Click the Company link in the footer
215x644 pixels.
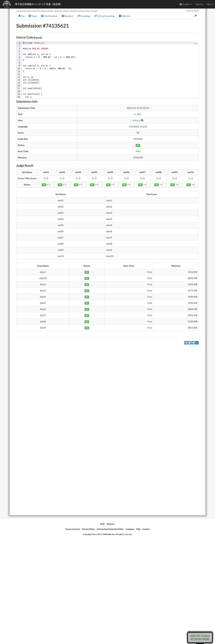pos(130,529)
